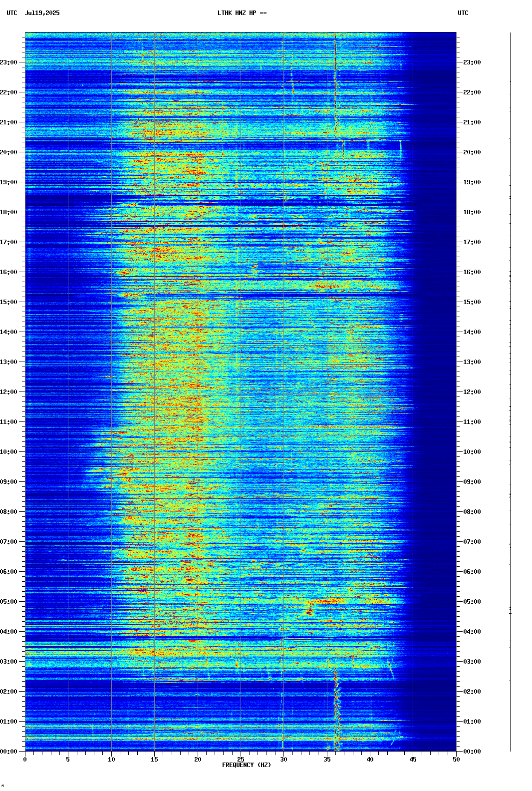Click '20:00' on the right time axis
The image size is (532, 791).
[472, 152]
